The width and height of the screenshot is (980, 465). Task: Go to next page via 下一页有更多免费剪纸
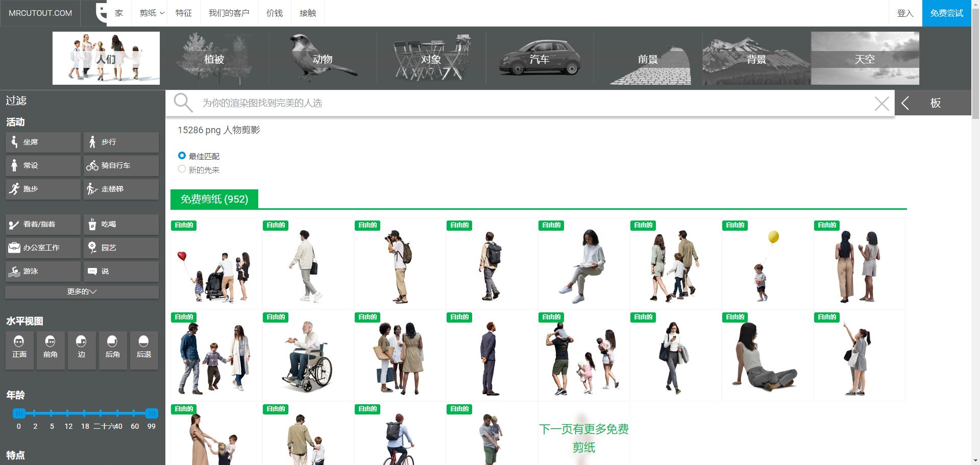[x=584, y=438]
